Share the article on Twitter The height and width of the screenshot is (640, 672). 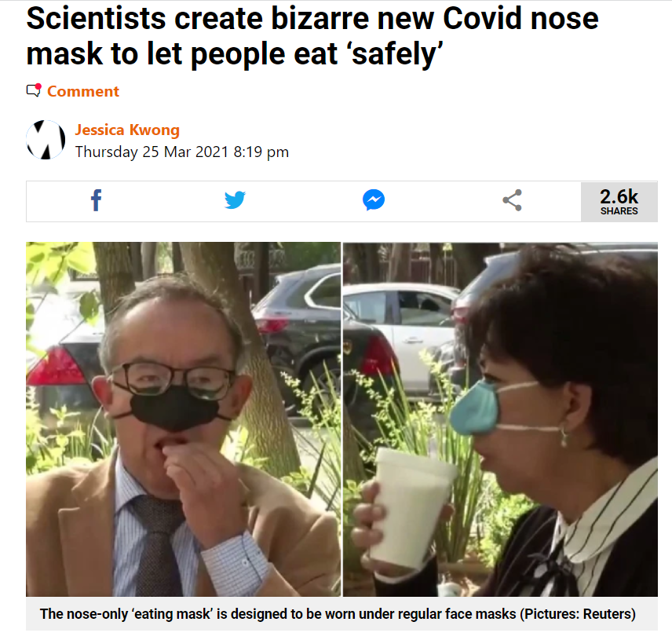click(235, 200)
